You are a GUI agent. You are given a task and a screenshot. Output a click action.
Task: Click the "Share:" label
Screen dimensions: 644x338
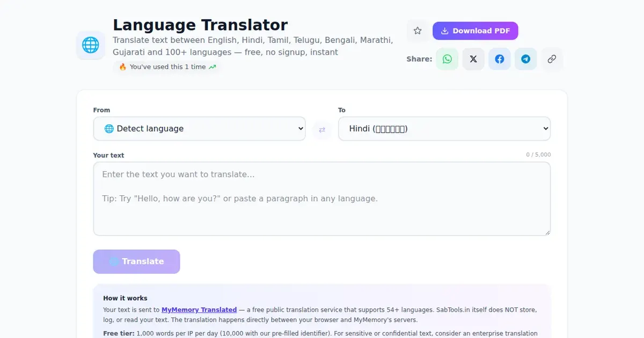click(x=419, y=59)
